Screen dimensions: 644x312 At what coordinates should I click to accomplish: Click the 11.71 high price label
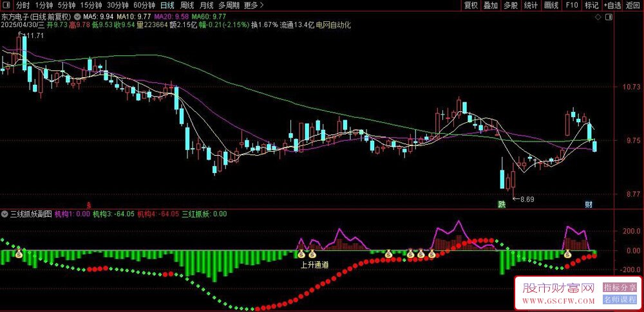point(36,36)
